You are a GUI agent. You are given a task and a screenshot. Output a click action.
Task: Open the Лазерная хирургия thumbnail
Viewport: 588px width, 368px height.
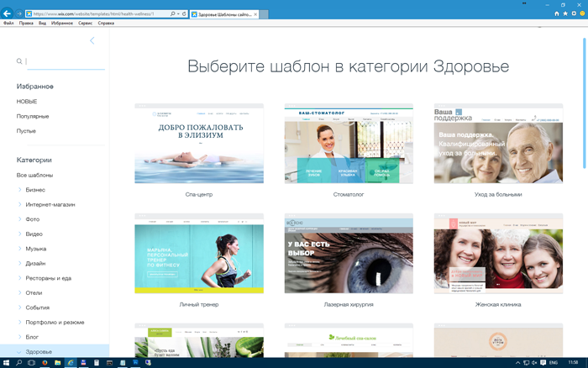349,254
